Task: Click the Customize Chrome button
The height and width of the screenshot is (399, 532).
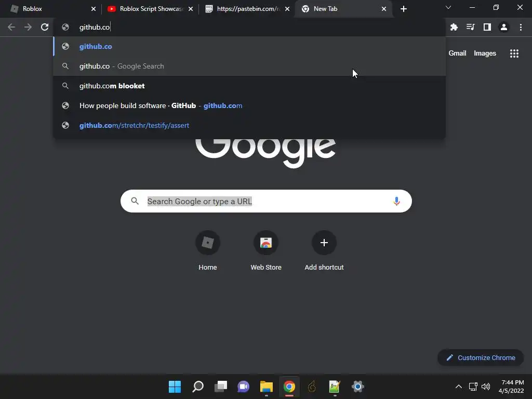Action: [x=481, y=357]
